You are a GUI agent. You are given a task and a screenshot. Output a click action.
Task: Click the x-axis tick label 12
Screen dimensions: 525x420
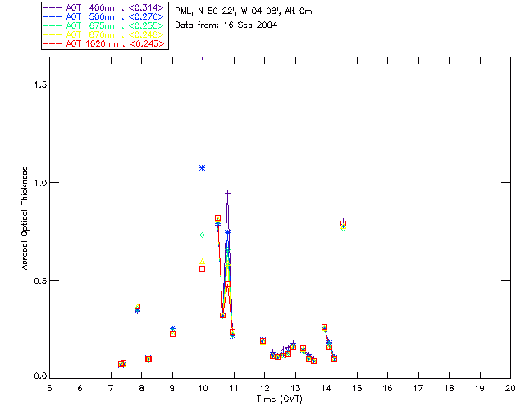tap(264, 388)
